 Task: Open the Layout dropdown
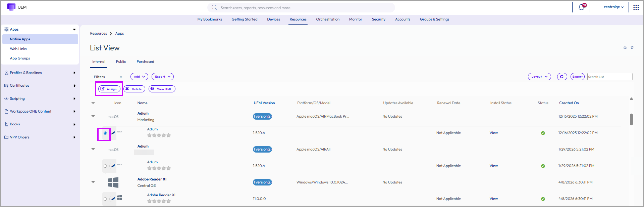click(539, 77)
